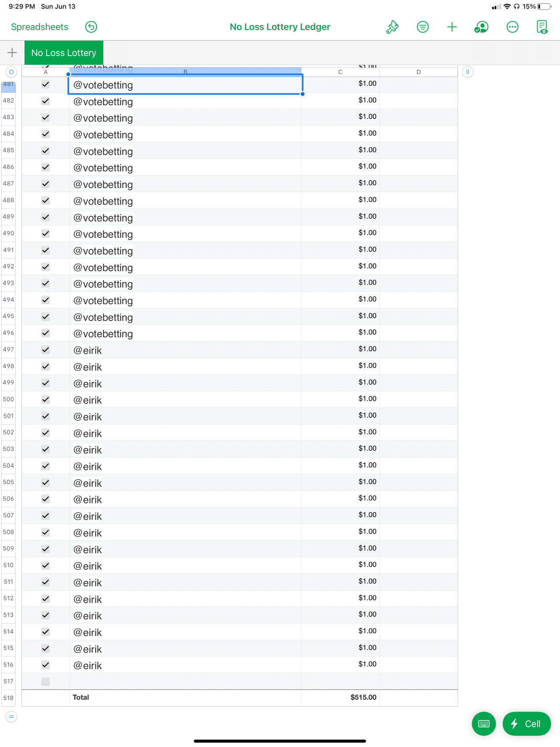Select row header 500
Screen dimensions: 560x747
tap(8, 399)
